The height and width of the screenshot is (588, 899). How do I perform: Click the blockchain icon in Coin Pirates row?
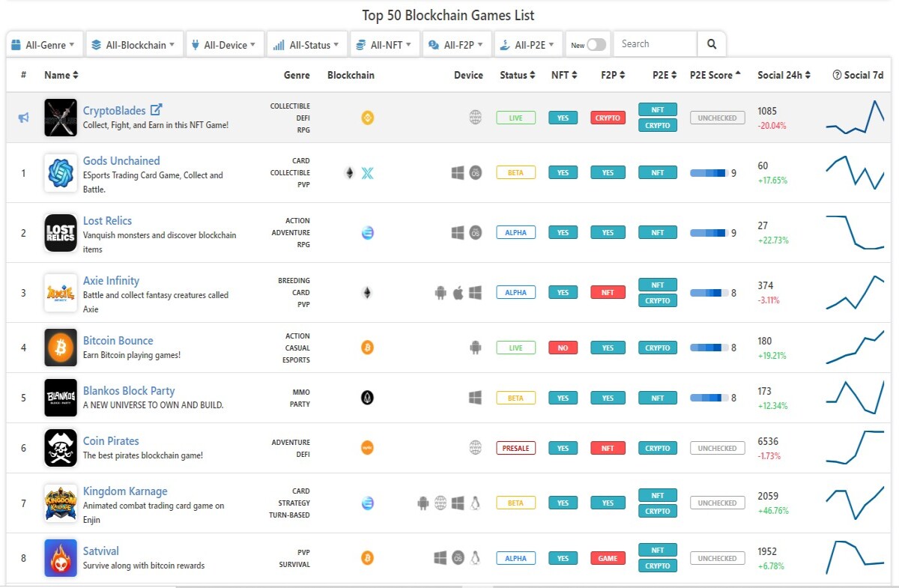pos(367,448)
